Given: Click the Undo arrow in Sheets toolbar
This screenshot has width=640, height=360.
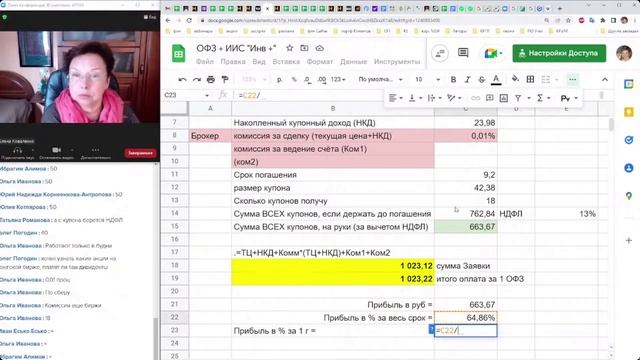Looking at the screenshot, I should [x=182, y=79].
